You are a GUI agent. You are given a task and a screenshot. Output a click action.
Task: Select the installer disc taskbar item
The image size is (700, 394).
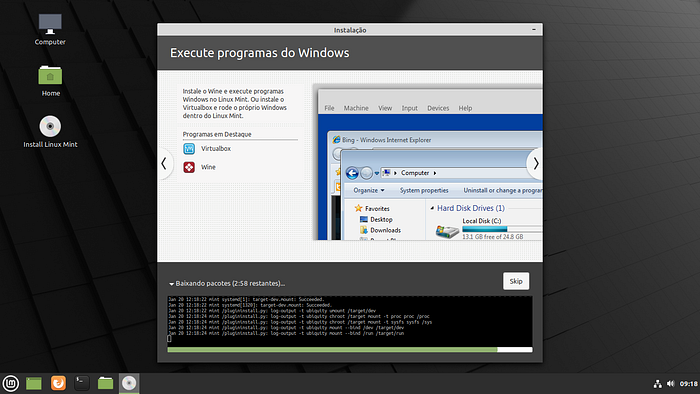click(x=129, y=383)
